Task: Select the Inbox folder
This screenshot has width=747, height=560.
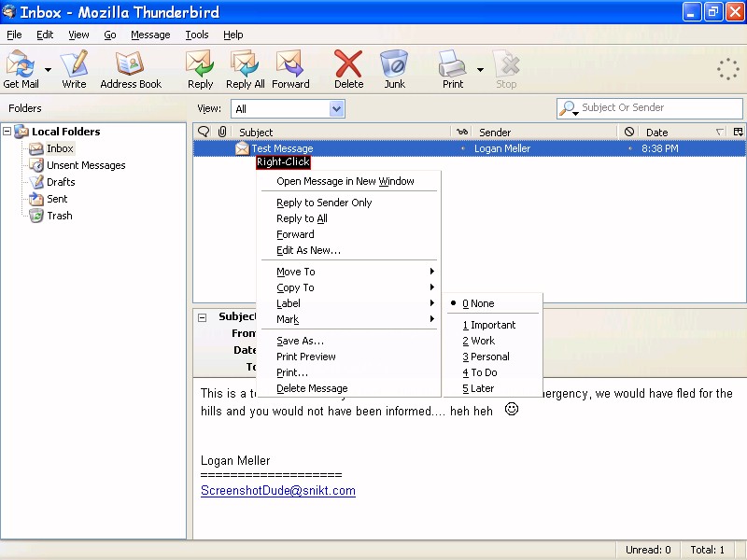Action: pyautogui.click(x=60, y=148)
